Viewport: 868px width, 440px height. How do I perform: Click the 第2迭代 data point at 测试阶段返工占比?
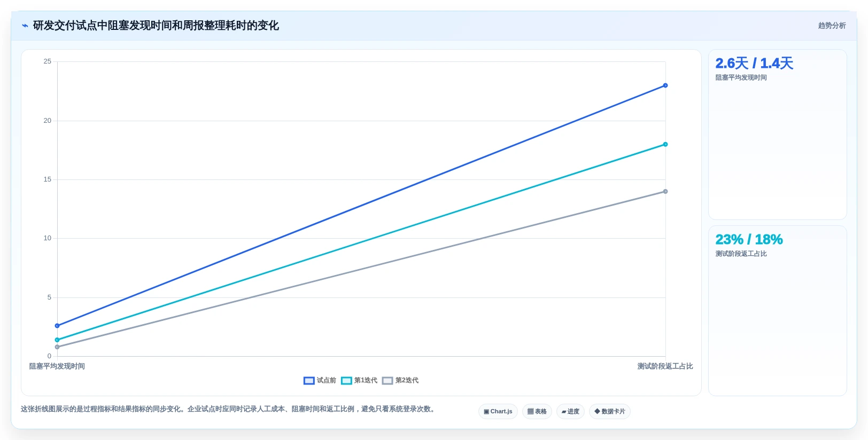[x=665, y=191]
